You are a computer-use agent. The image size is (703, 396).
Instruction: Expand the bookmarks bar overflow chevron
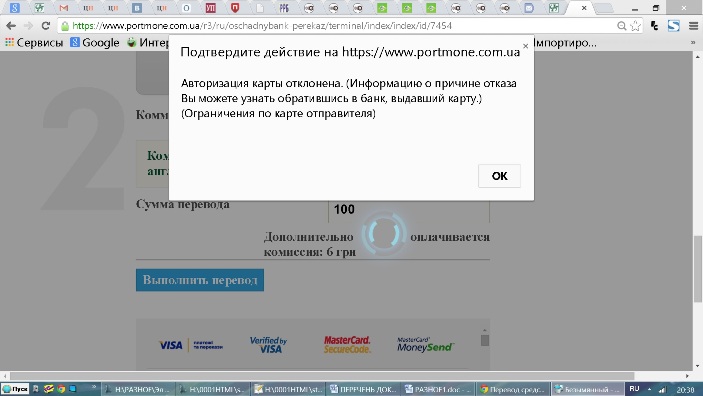pyautogui.click(x=693, y=43)
